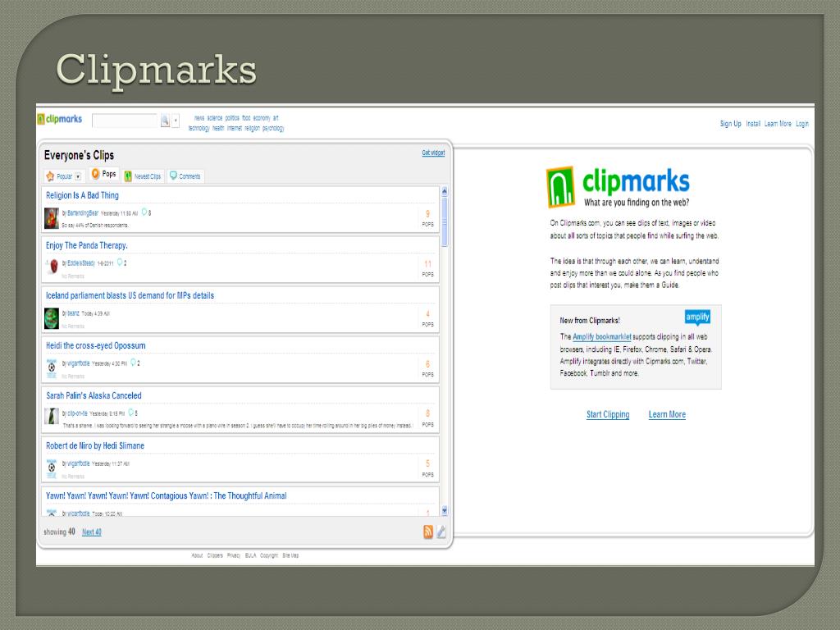Click the search magnifier button
This screenshot has height=630, width=840.
(165, 121)
